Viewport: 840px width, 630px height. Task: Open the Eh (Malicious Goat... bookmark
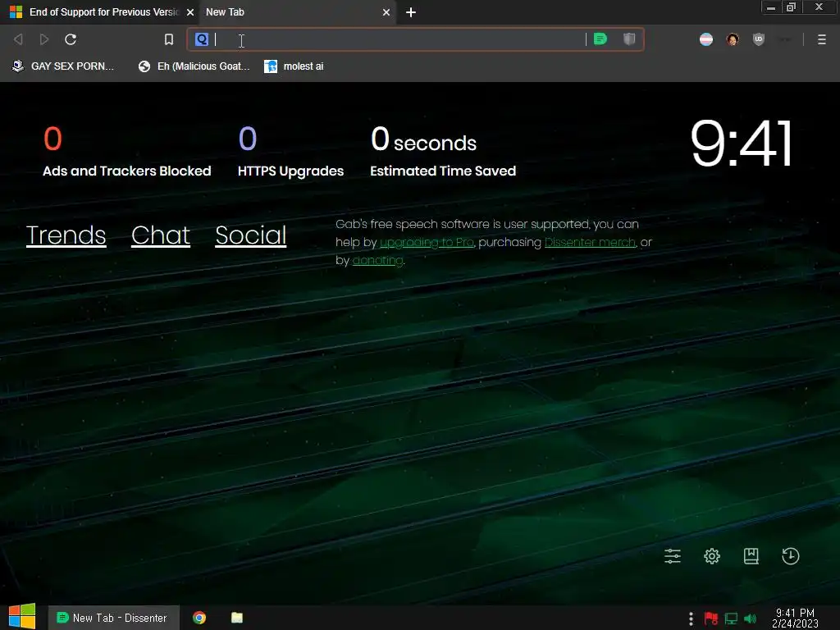[x=194, y=66]
